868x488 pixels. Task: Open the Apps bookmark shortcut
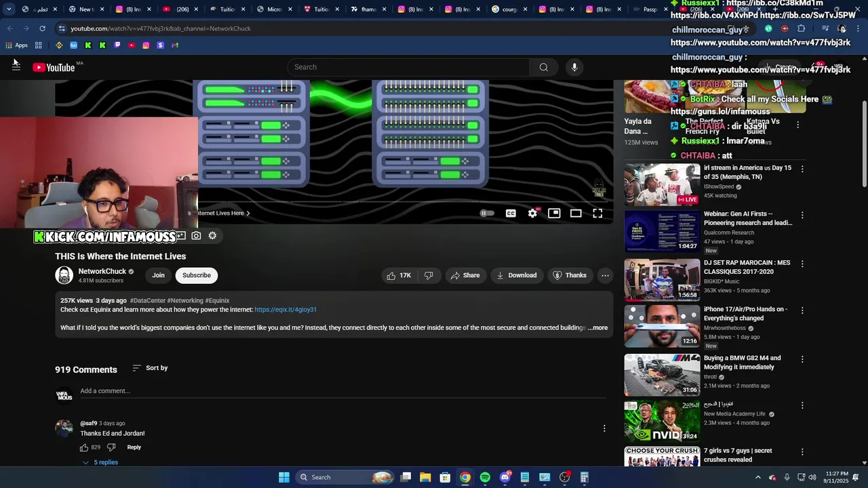(17, 45)
